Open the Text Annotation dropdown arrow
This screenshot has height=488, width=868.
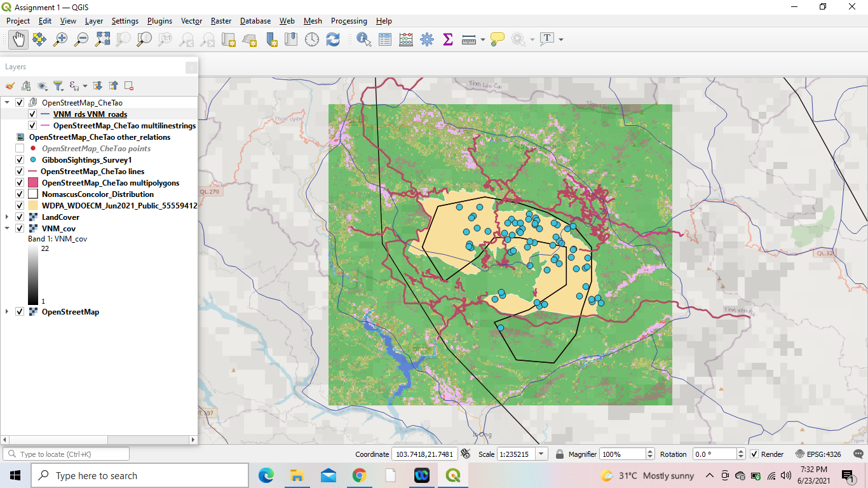[560, 39]
